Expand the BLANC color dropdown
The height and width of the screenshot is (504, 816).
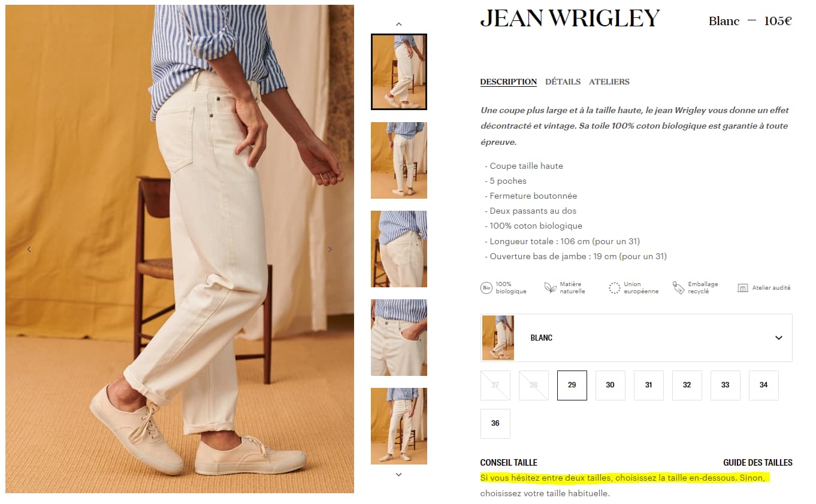(636, 338)
